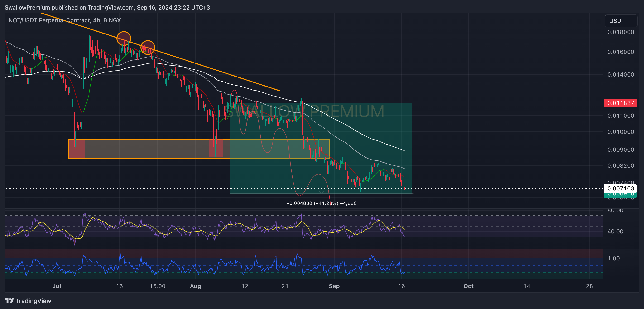Click the 0.010000 price axis label
The width and height of the screenshot is (644, 309).
pyautogui.click(x=620, y=132)
